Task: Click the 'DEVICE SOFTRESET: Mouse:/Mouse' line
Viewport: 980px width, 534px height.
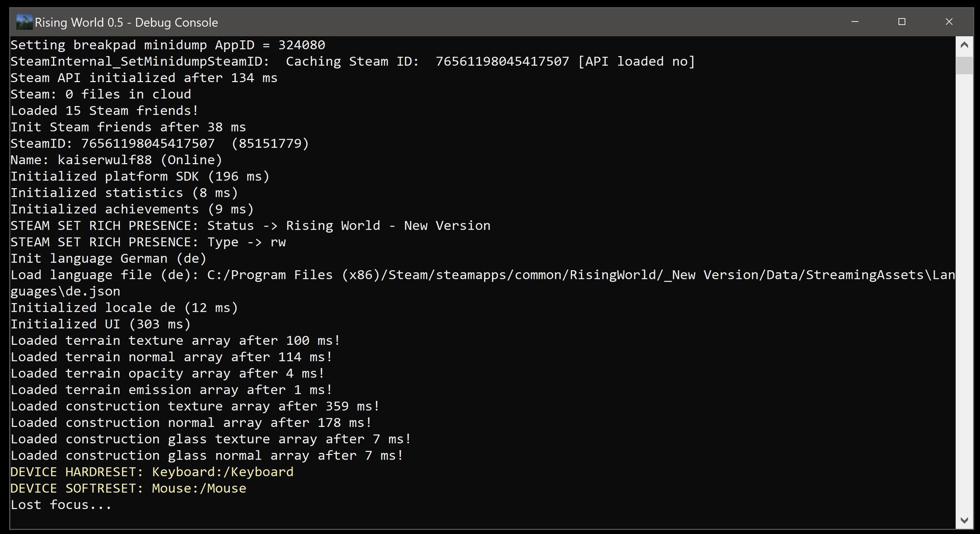Action: [x=128, y=488]
